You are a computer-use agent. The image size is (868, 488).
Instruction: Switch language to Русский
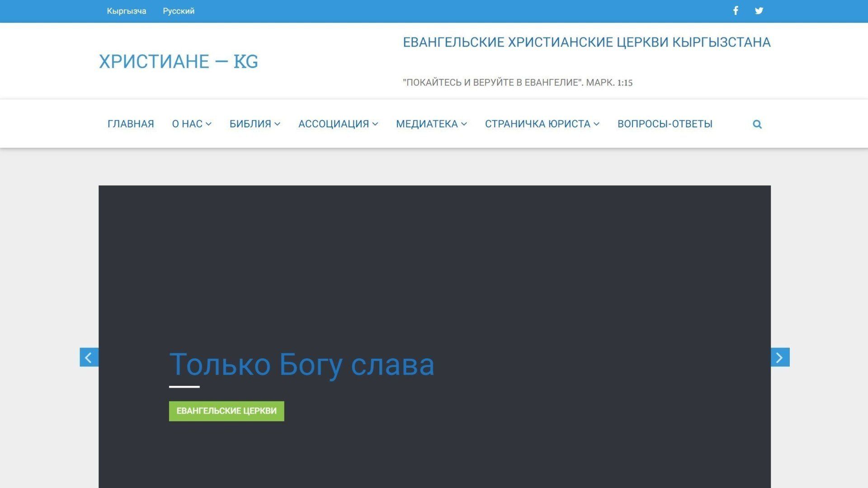click(x=179, y=11)
